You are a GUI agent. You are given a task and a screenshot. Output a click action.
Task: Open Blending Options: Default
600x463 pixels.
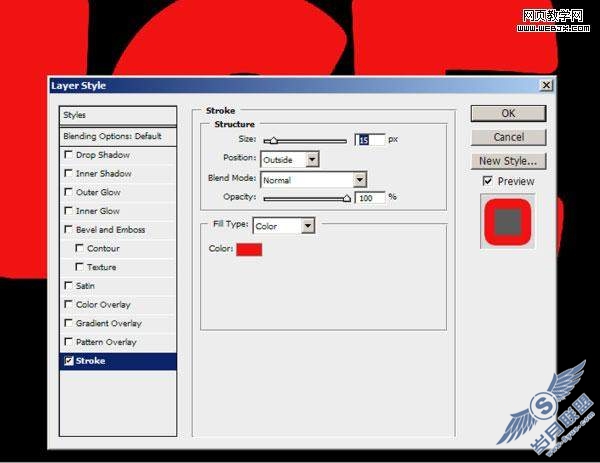pos(118,136)
